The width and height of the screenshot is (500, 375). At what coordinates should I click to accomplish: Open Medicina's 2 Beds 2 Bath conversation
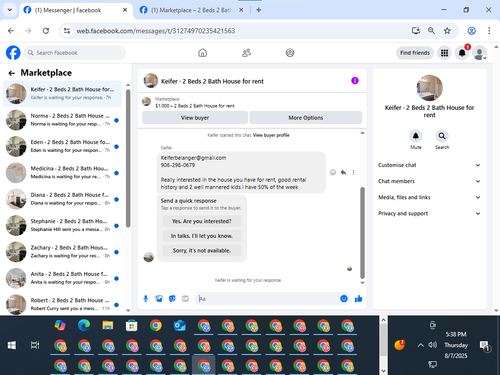(62, 173)
